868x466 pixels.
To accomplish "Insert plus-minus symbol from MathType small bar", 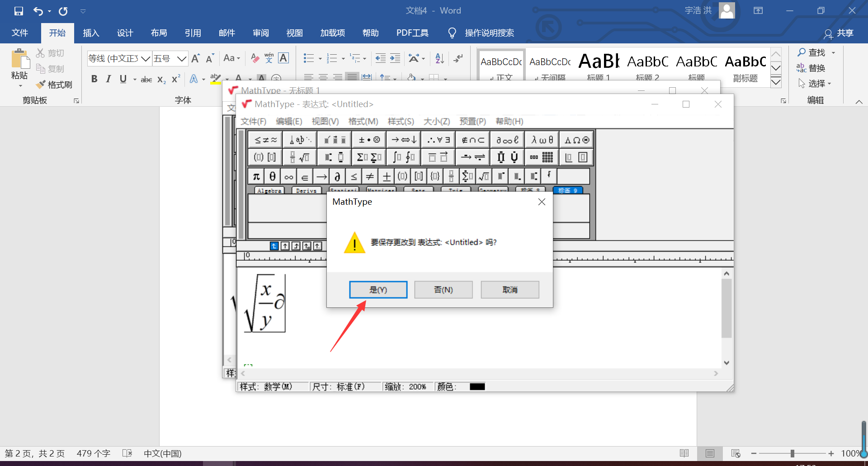I will tap(387, 176).
